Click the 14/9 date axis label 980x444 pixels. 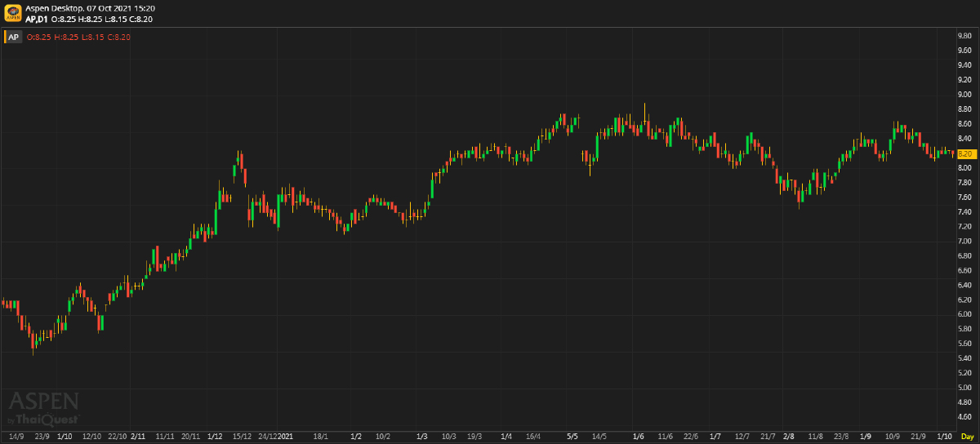click(16, 437)
